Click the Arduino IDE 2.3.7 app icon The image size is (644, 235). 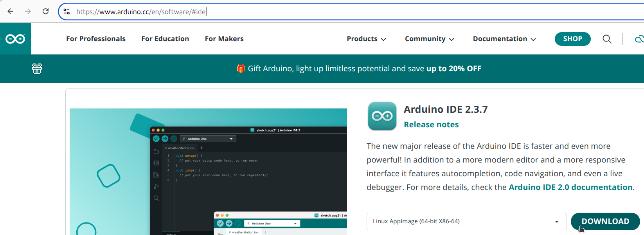(x=382, y=116)
